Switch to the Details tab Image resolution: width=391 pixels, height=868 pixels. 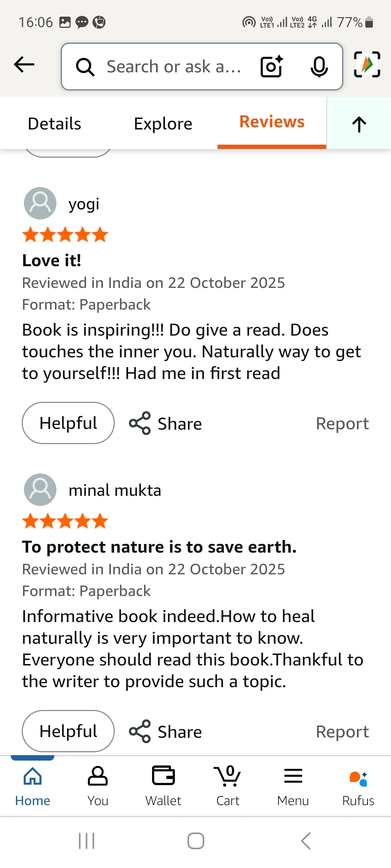pos(54,124)
